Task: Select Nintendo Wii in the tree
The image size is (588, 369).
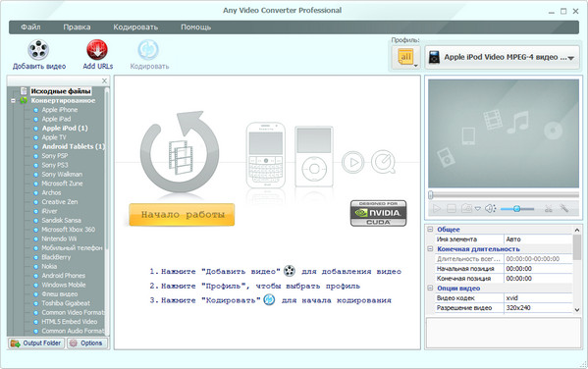Action: tap(59, 238)
